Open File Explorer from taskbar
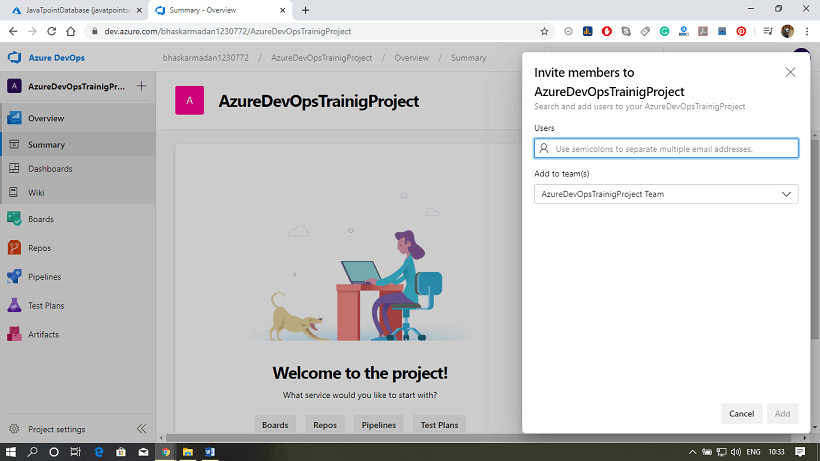 187,452
